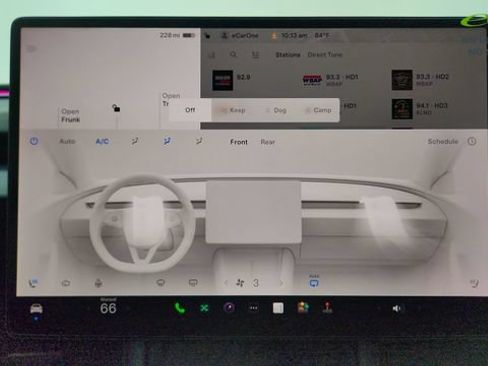Screen dimensions: 488x366
Task: Toggle the driver seat heater icon
Action: tap(33, 283)
